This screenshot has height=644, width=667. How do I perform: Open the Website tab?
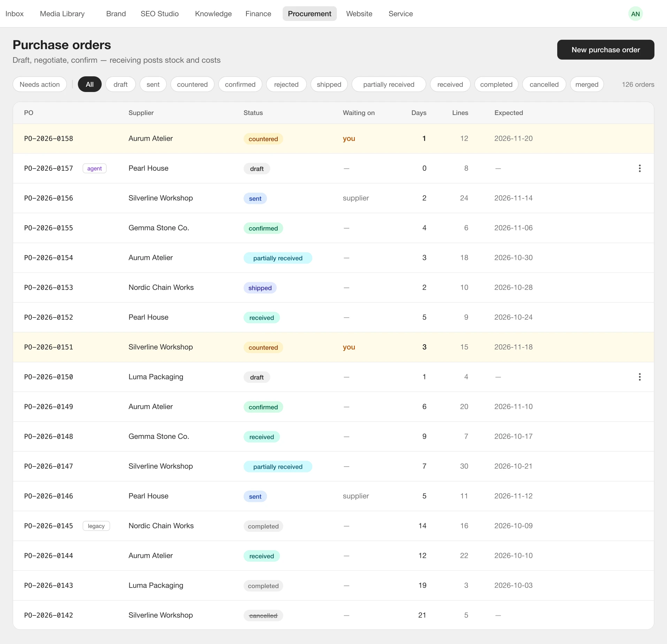pos(359,14)
